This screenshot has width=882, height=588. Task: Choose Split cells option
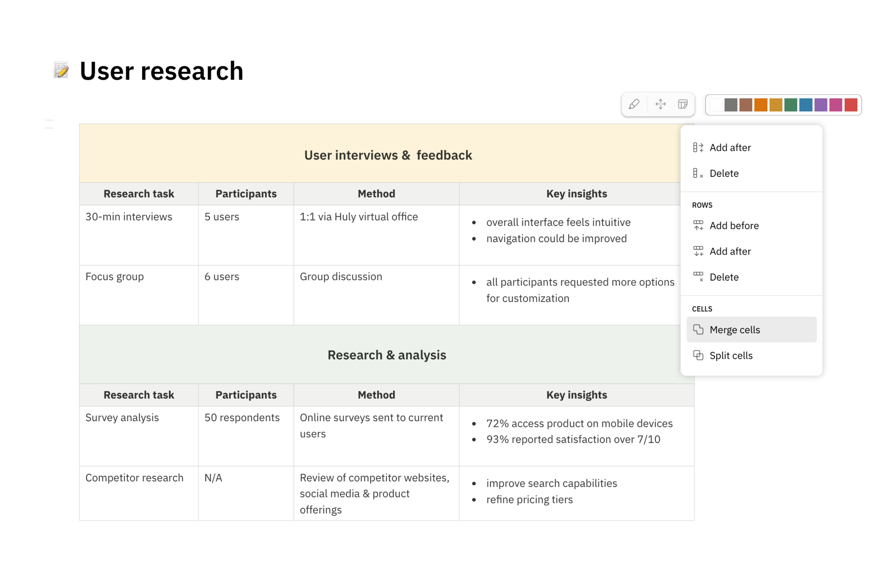[x=731, y=355]
